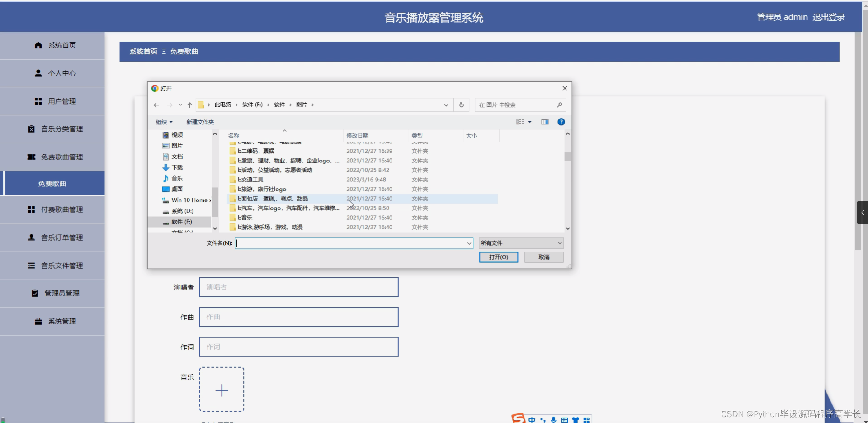Expand the views dropdown arrow
Screen dimensions: 868x423
pyautogui.click(x=529, y=122)
